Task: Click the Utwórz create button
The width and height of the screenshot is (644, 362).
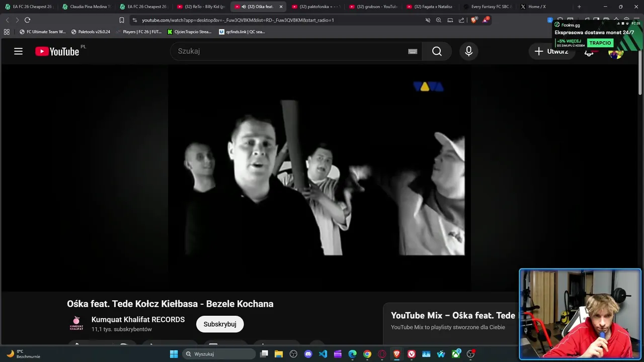Action: pyautogui.click(x=551, y=51)
